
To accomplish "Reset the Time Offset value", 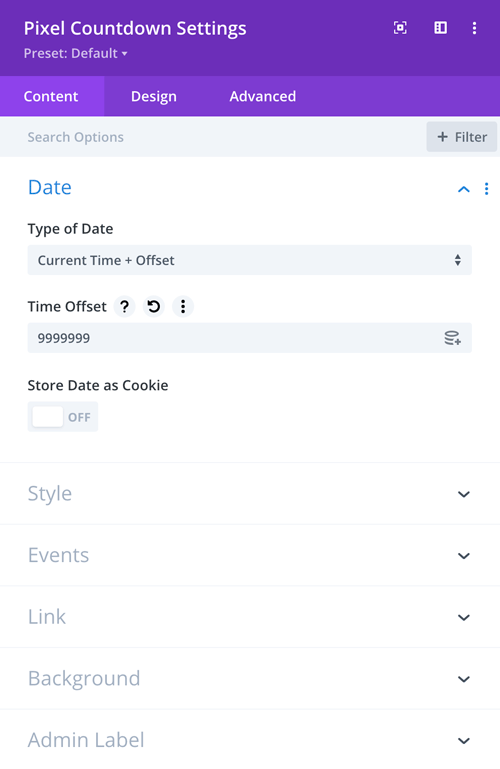I will 153,307.
